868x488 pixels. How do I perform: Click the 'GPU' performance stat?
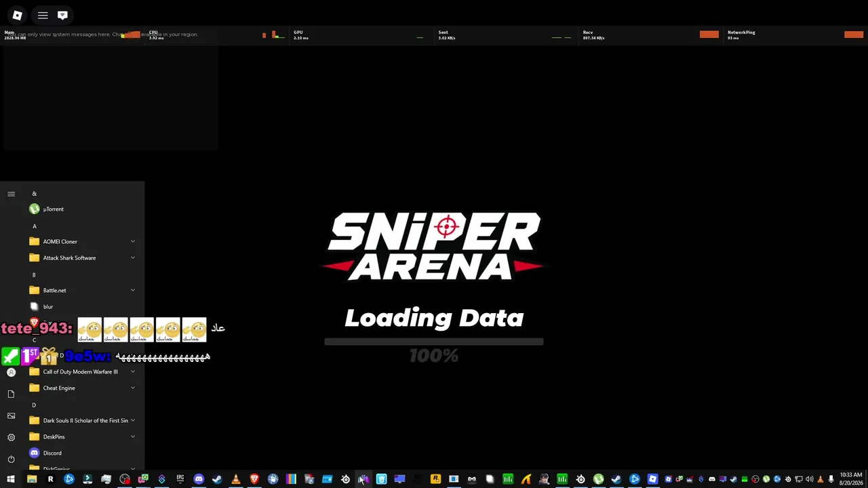click(x=298, y=33)
